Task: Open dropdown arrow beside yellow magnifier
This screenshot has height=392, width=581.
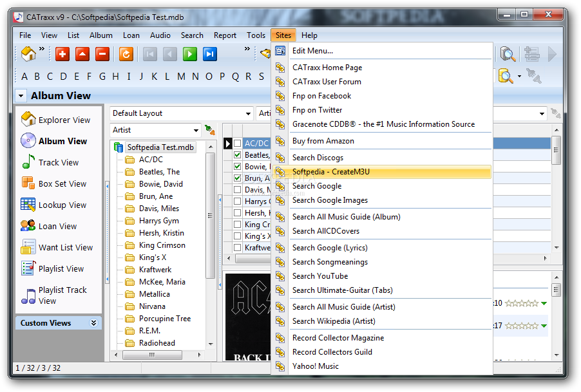Action: (x=519, y=76)
